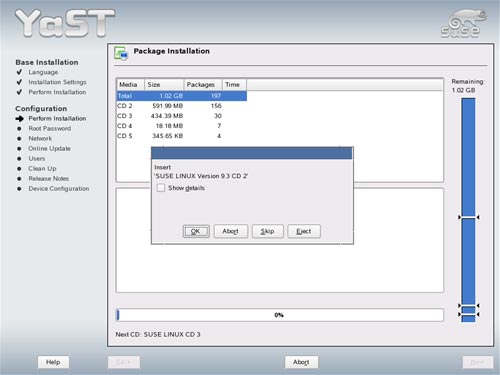Click Device Configuration in the sidebar

pyautogui.click(x=59, y=188)
